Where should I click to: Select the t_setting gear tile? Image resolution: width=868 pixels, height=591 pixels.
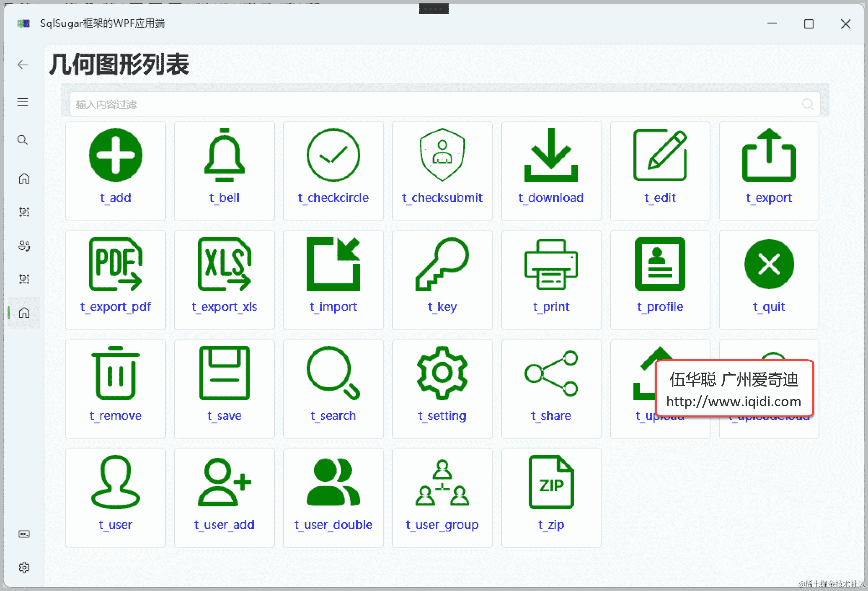click(442, 389)
